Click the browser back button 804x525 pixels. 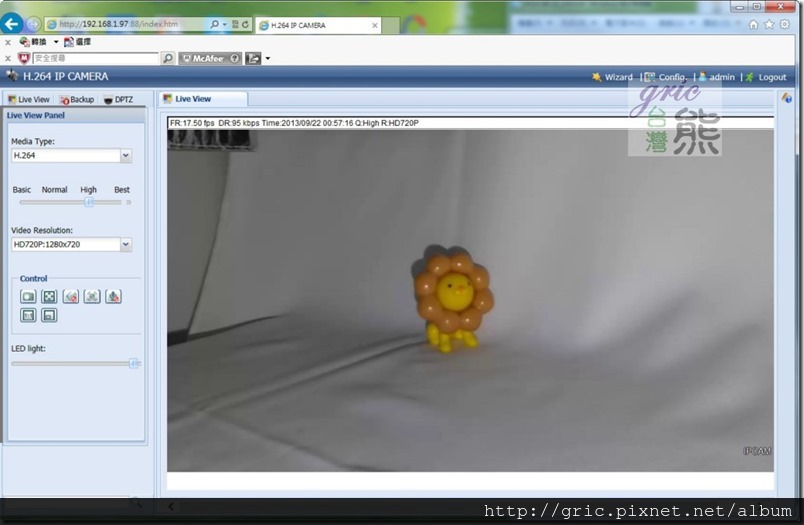tap(11, 24)
